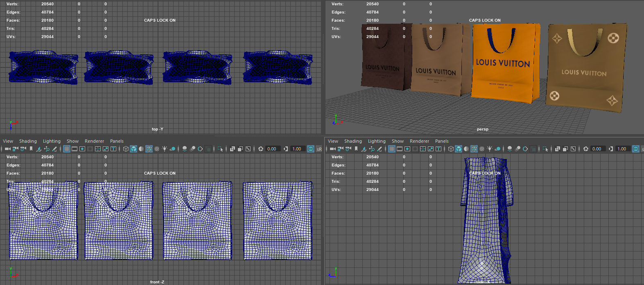Click Isolate Select icon in side panel toolbar
The height and width of the screenshot is (285, 644).
click(545, 149)
